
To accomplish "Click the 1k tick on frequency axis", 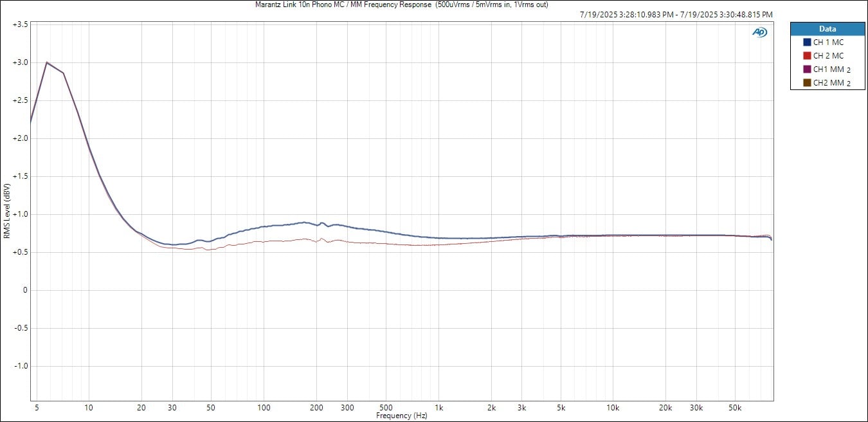I will pyautogui.click(x=439, y=407).
